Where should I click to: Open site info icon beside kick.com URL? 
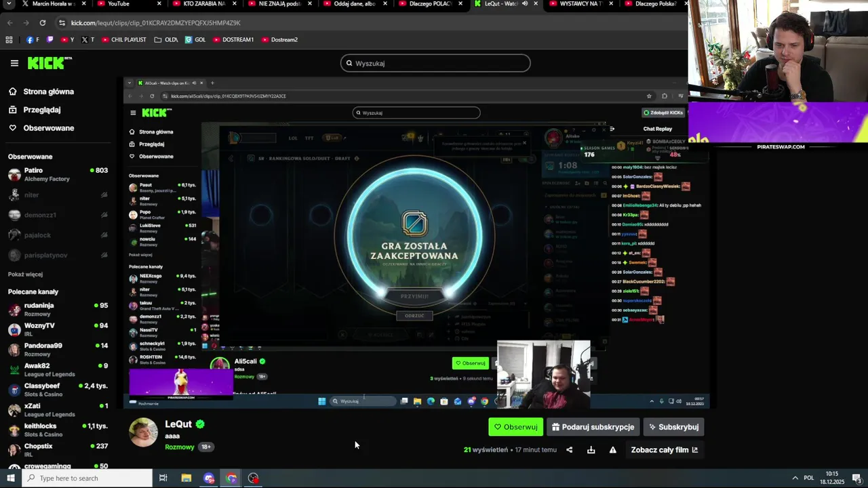coord(62,23)
